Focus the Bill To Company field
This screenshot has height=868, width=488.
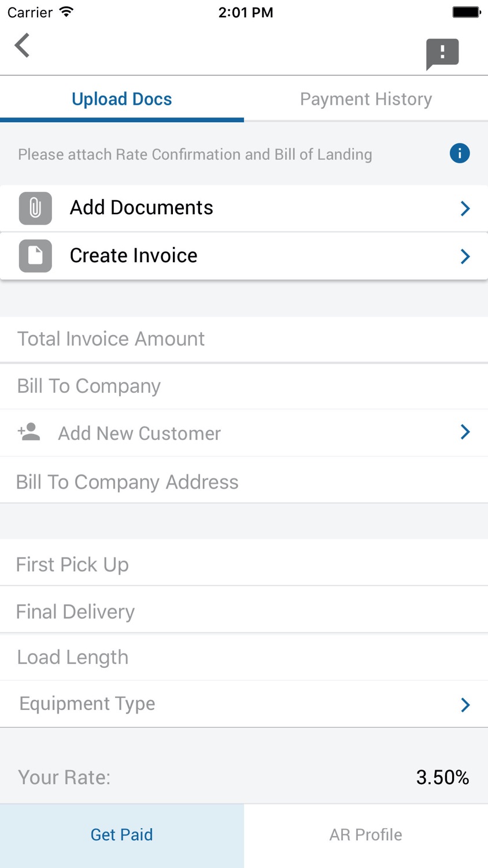(244, 386)
